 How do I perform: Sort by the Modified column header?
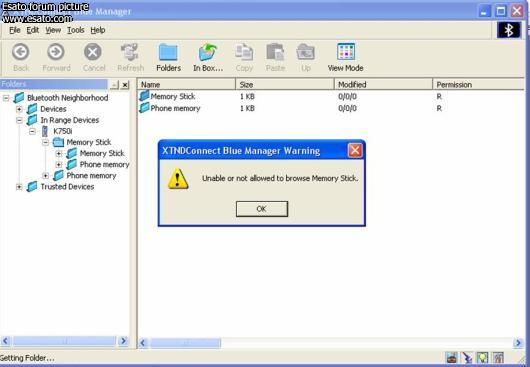point(383,84)
